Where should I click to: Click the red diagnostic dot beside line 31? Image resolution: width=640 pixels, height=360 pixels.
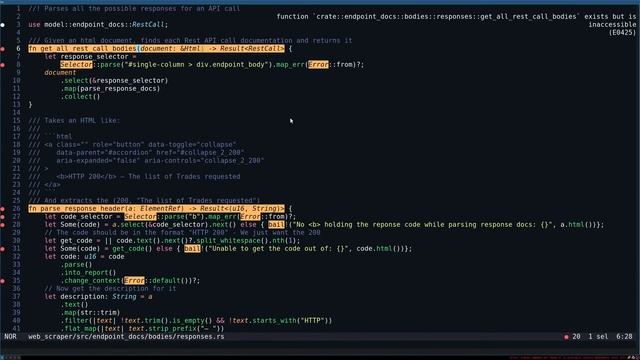(2, 249)
